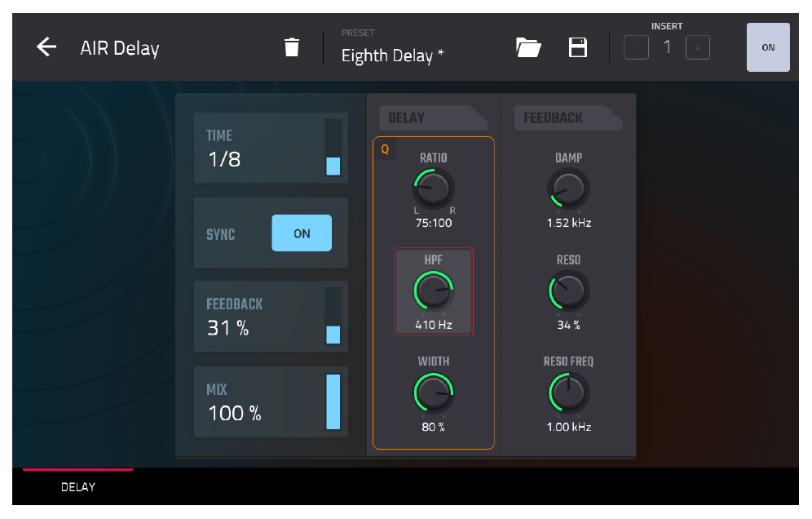Go back using the arrow icon
The width and height of the screenshot is (812, 519).
point(46,47)
